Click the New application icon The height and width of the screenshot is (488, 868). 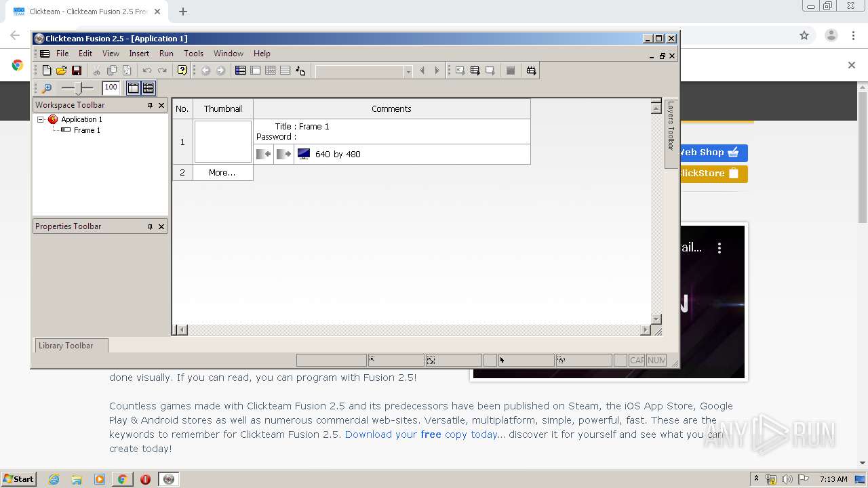[47, 70]
